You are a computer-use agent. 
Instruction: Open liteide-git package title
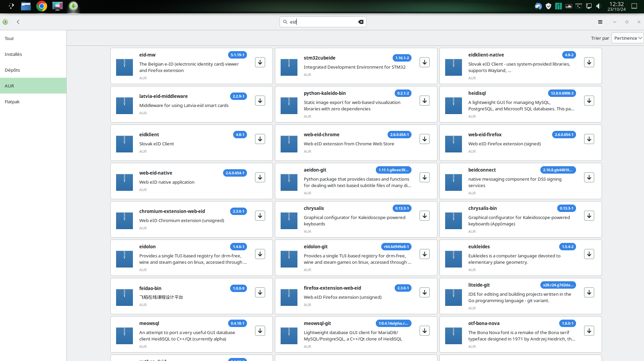(479, 285)
